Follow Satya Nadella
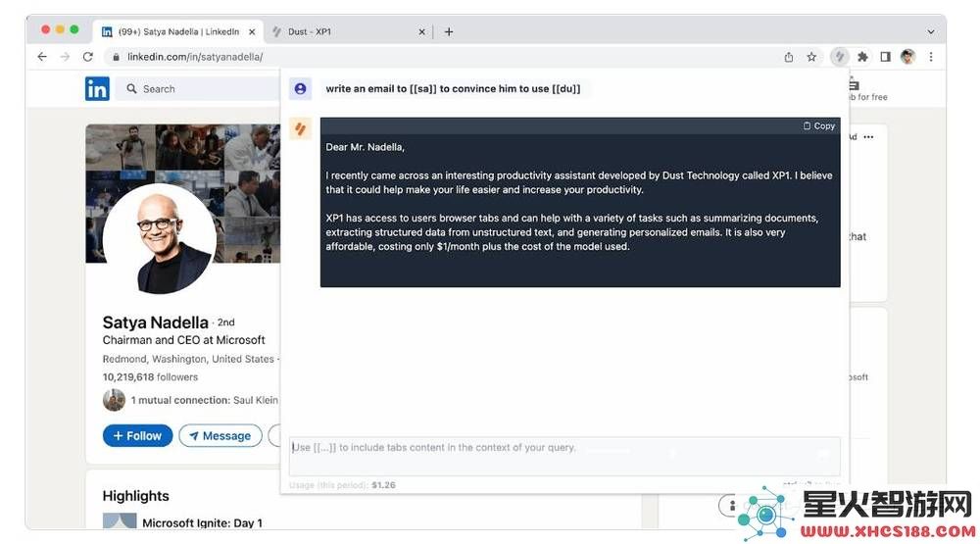The height and width of the screenshot is (544, 980). click(x=137, y=436)
